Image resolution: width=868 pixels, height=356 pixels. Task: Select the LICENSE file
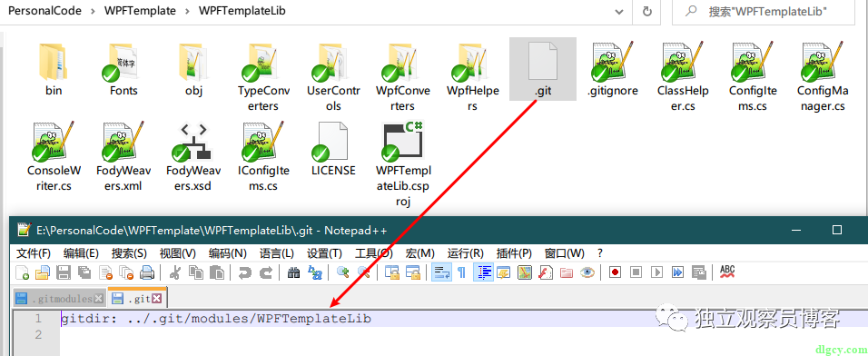tap(333, 148)
